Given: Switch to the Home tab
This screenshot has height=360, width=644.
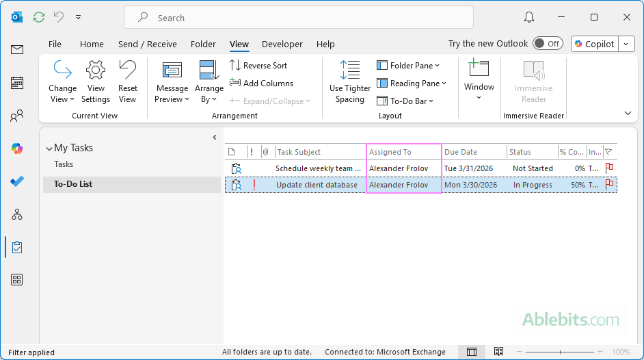Looking at the screenshot, I should [92, 44].
